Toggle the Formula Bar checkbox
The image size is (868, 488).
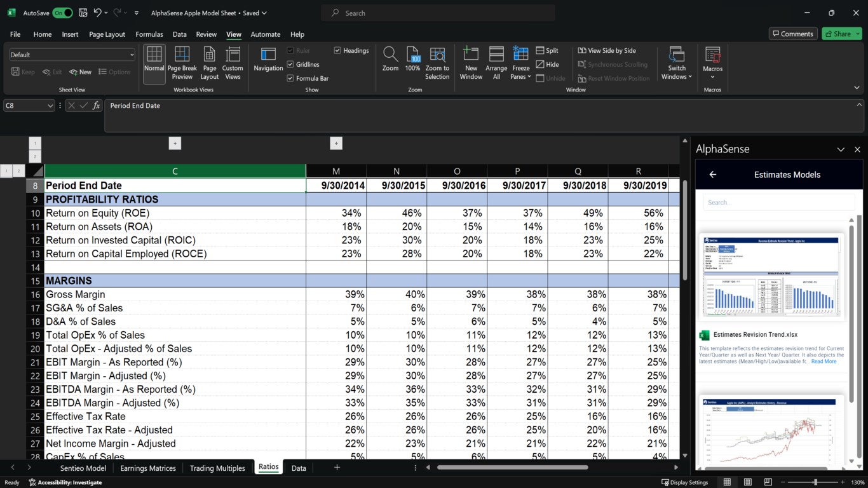(290, 78)
